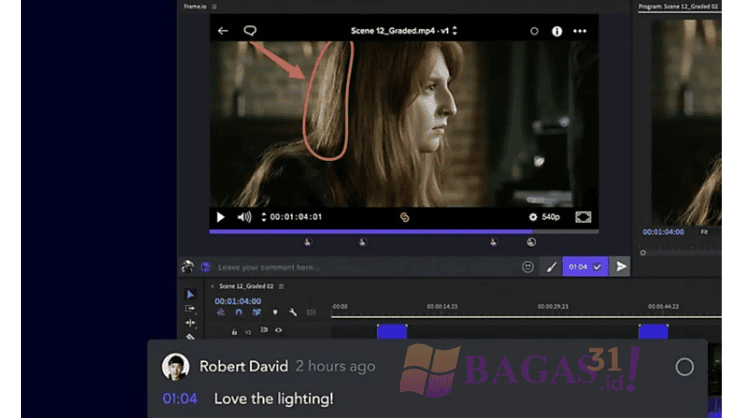Mute the video volume speaker icon
743x418 pixels.
244,217
